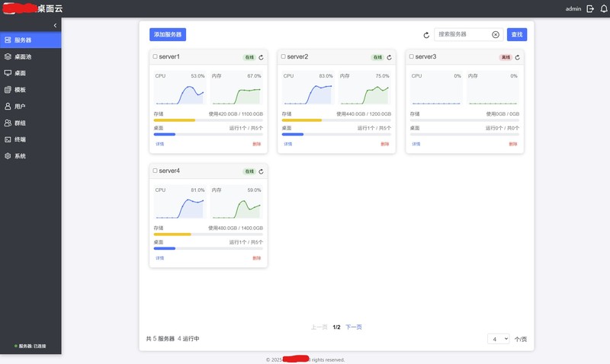
Task: Click server2 yellow storage progress bar
Action: 302,120
